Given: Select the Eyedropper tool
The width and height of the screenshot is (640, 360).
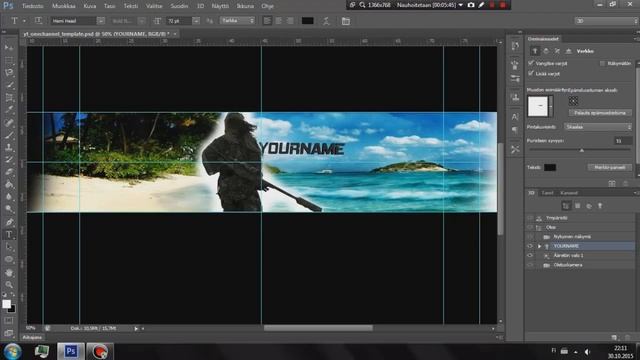Looking at the screenshot, I should pos(9,110).
